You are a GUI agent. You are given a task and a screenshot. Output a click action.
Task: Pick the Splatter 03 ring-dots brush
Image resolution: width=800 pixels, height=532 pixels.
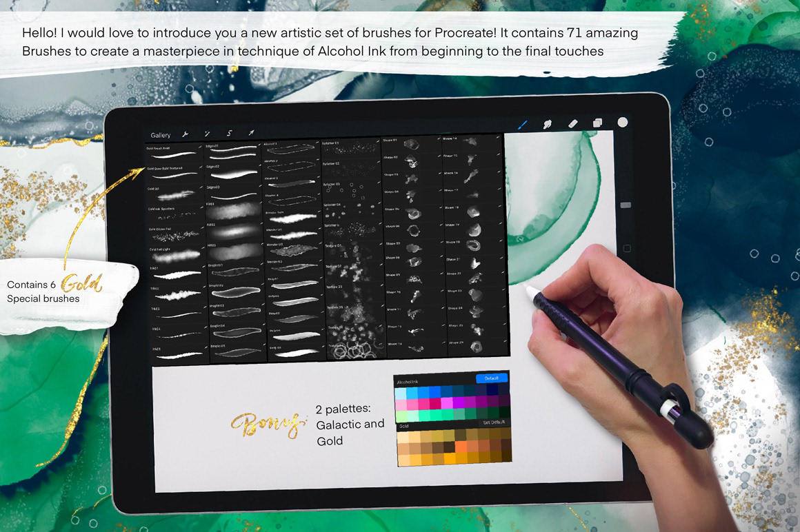(x=351, y=191)
